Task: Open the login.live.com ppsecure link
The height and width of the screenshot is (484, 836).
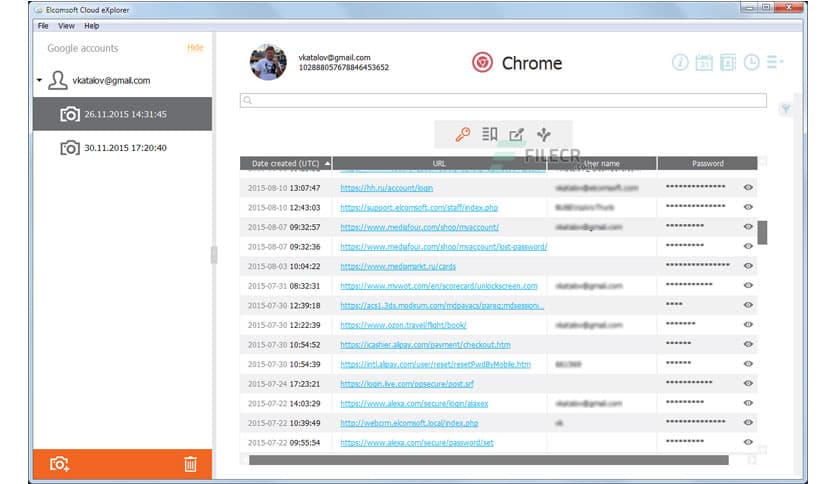Action: click(407, 384)
